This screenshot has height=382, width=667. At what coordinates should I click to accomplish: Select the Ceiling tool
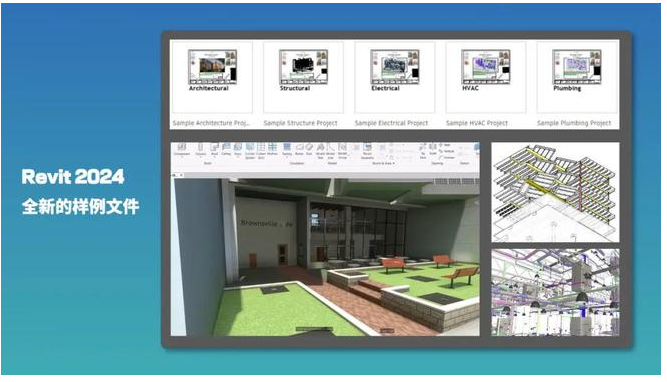(x=226, y=149)
